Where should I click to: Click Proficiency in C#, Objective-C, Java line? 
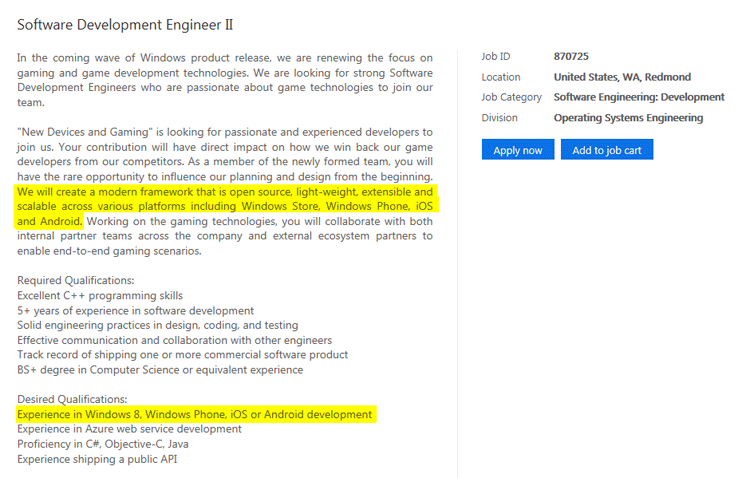click(x=102, y=444)
